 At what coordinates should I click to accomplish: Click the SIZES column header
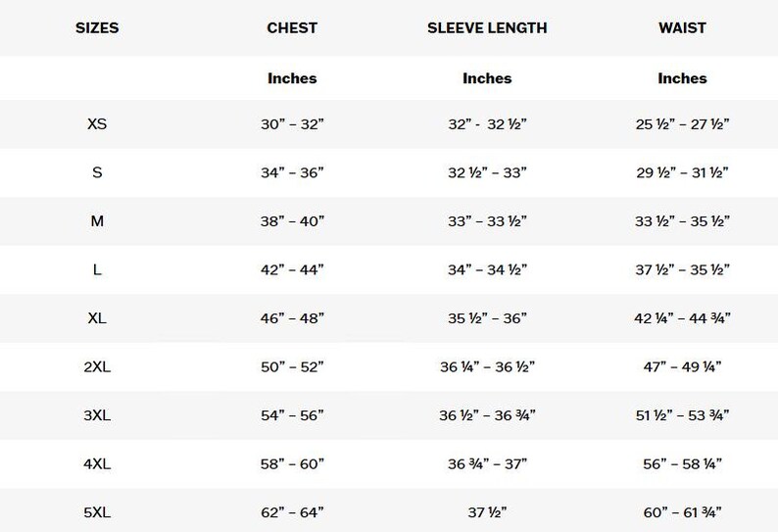pyautogui.click(x=97, y=27)
